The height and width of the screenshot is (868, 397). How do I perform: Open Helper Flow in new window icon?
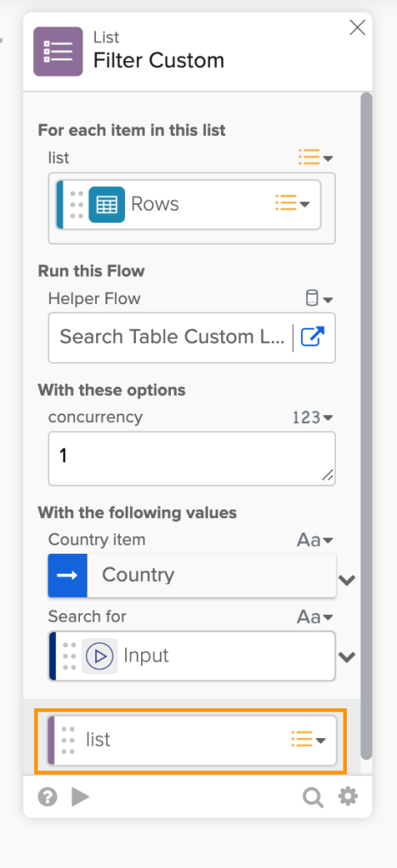pyautogui.click(x=314, y=337)
